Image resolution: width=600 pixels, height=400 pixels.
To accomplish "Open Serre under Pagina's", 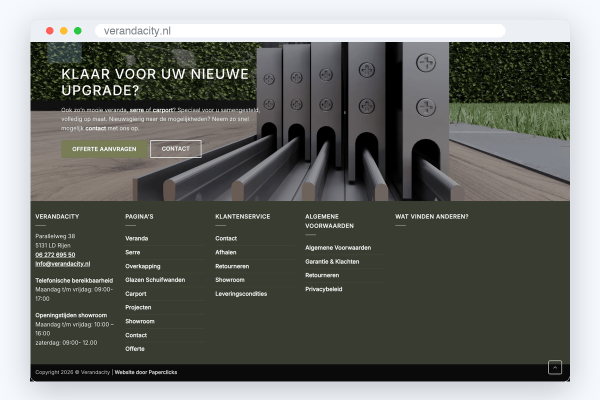I will [x=133, y=252].
